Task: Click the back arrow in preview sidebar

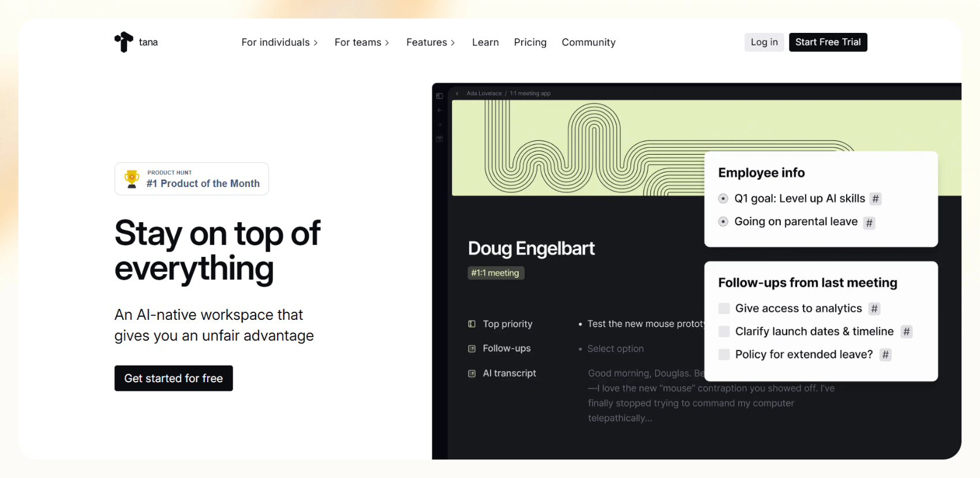Action: [440, 110]
